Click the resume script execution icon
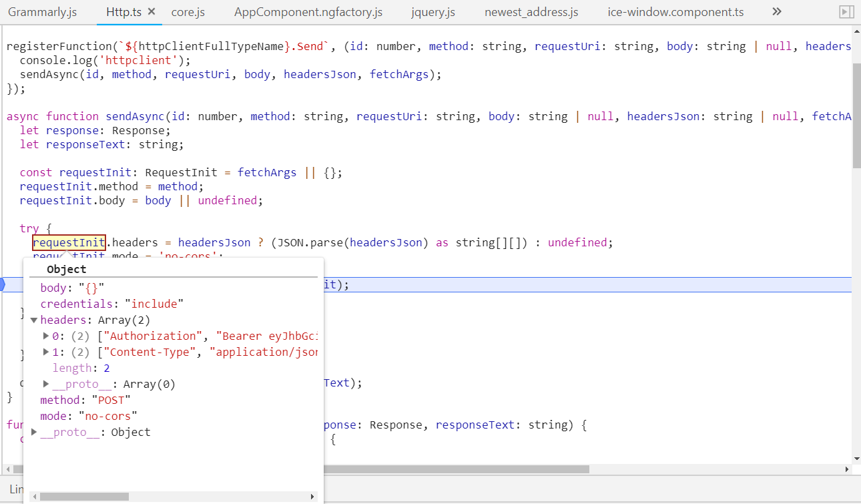The height and width of the screenshot is (504, 861). [847, 11]
